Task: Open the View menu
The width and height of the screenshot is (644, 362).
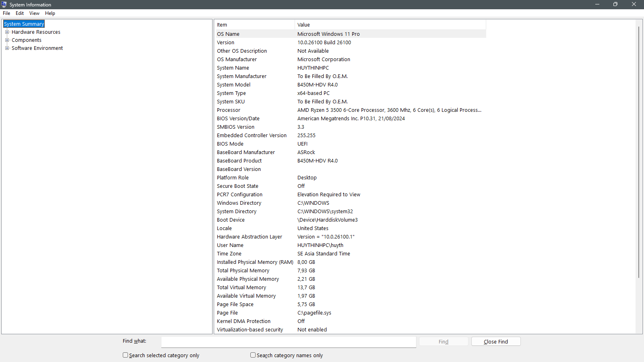Action: click(x=34, y=13)
